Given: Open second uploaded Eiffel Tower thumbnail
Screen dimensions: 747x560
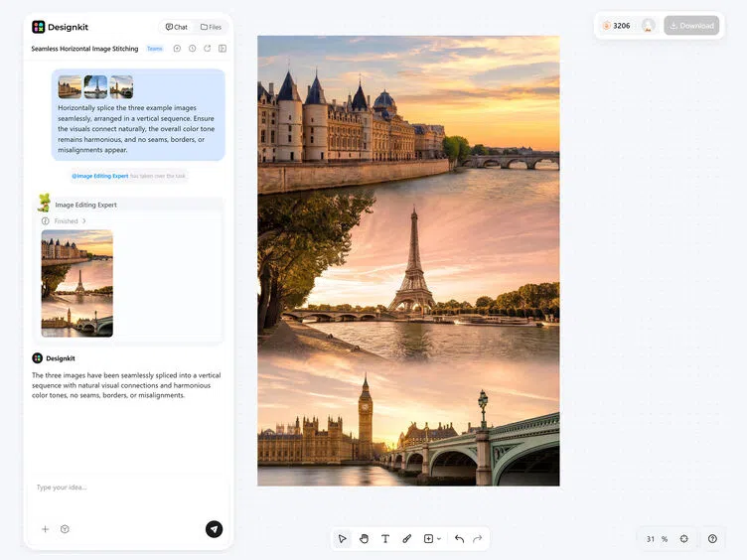Looking at the screenshot, I should tap(95, 87).
